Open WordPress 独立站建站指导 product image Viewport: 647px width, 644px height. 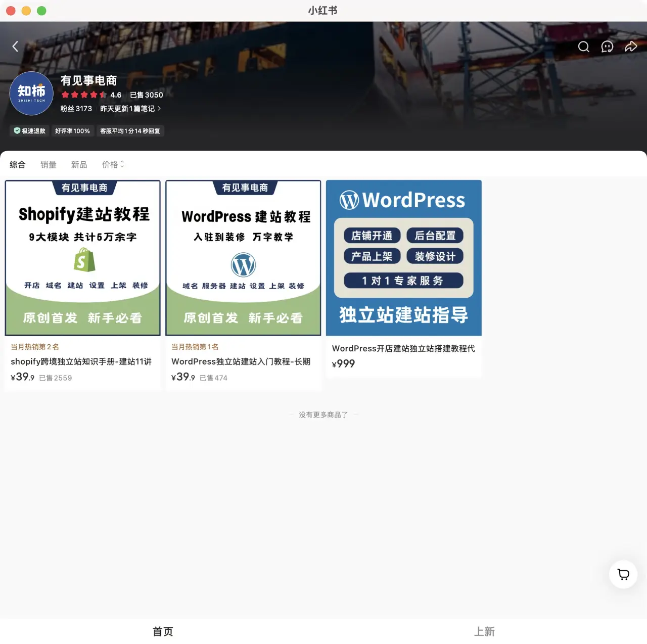coord(404,258)
